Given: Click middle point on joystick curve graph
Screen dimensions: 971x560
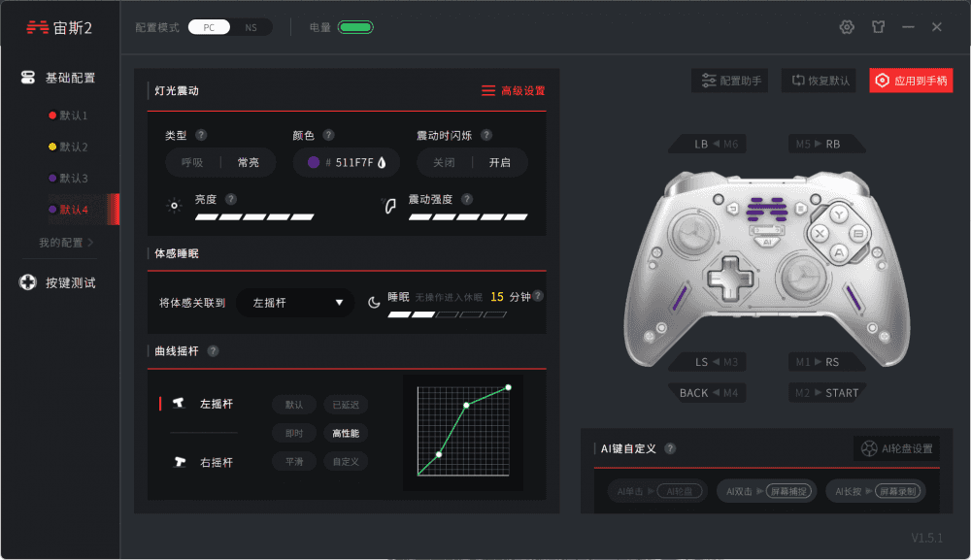Looking at the screenshot, I should [x=466, y=406].
